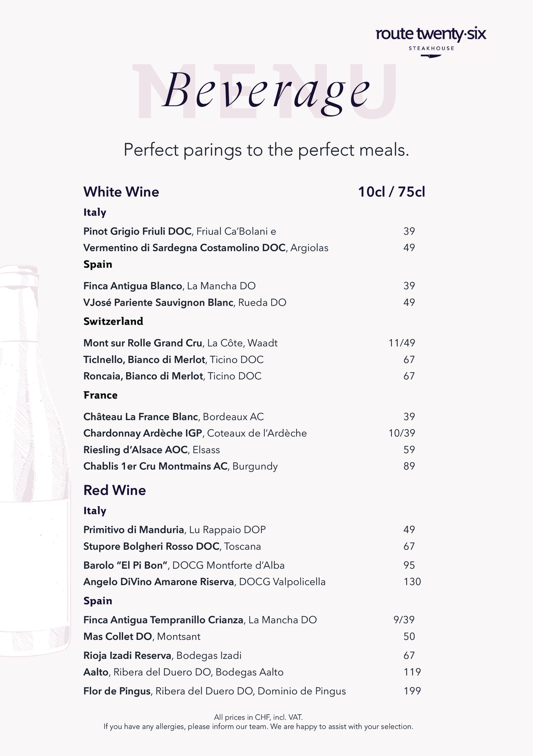Click the knife icon below STEAKHOUSE
The width and height of the screenshot is (533, 756).
431,56
